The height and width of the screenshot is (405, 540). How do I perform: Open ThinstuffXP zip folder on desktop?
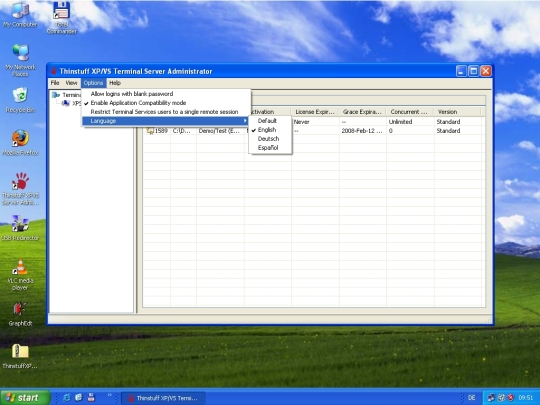pos(20,356)
